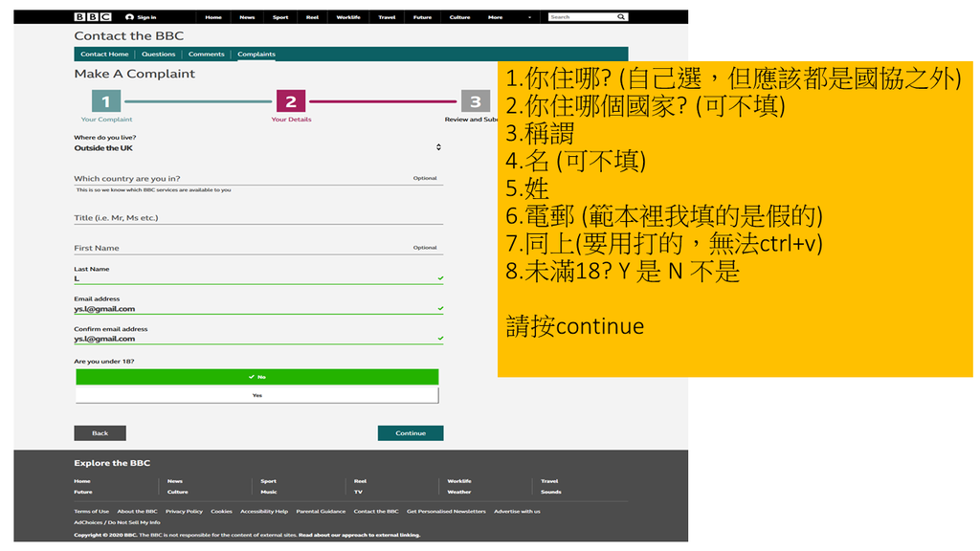Click the Last Name field

258,278
